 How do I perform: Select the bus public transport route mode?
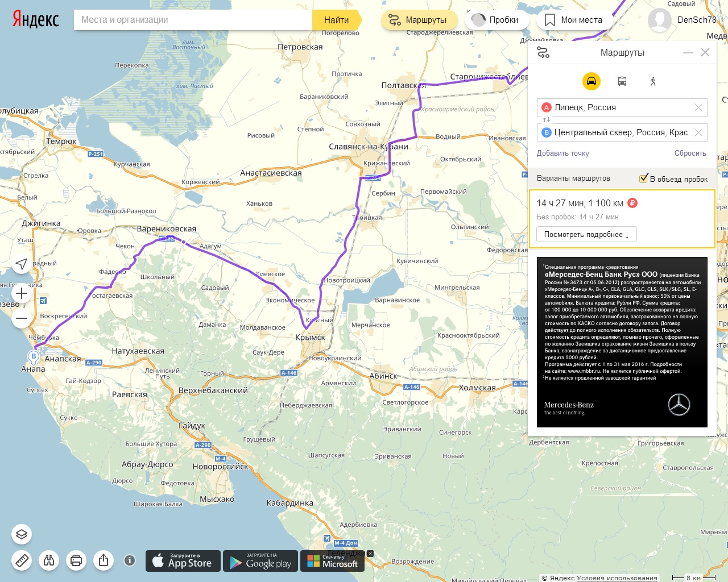(x=622, y=81)
